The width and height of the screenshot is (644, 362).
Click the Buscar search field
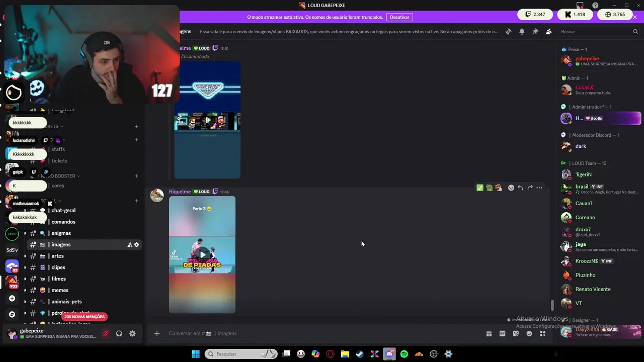coord(599,31)
